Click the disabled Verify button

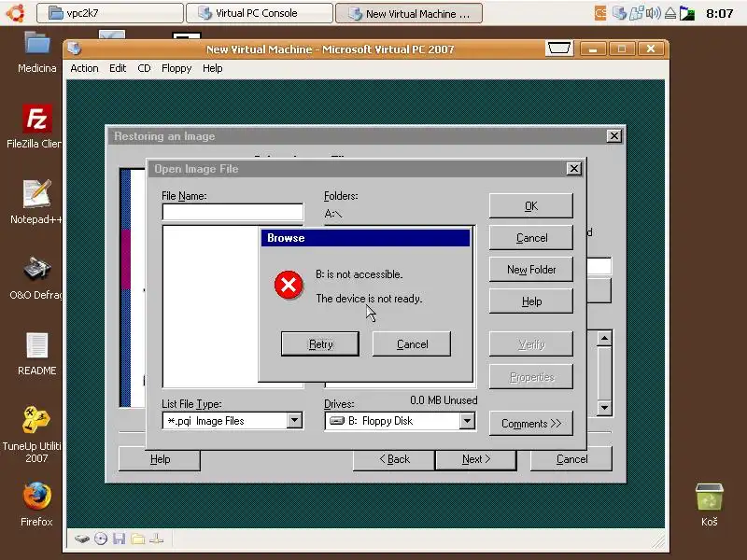(x=530, y=343)
